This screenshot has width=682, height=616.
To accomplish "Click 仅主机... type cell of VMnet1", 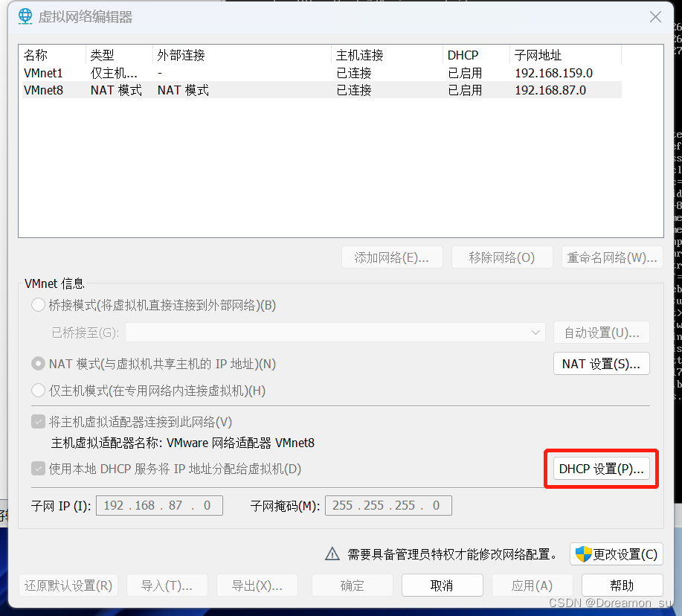I will click(x=114, y=73).
